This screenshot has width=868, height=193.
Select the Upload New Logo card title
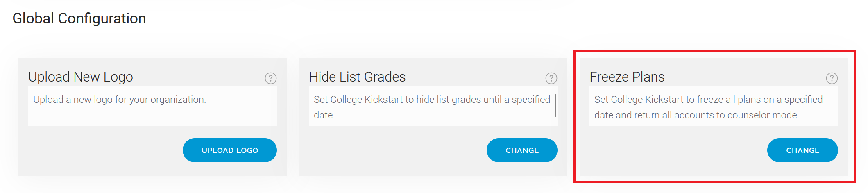(x=81, y=77)
